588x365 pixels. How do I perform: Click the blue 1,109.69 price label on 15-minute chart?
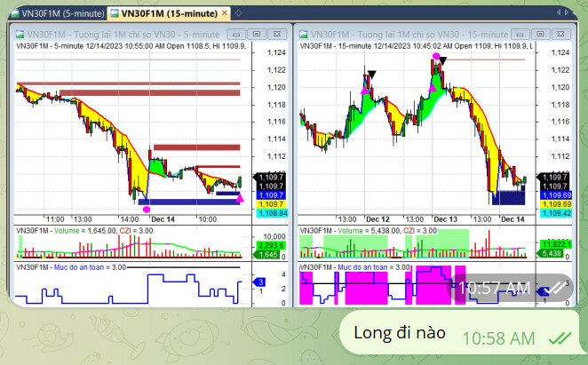click(555, 195)
